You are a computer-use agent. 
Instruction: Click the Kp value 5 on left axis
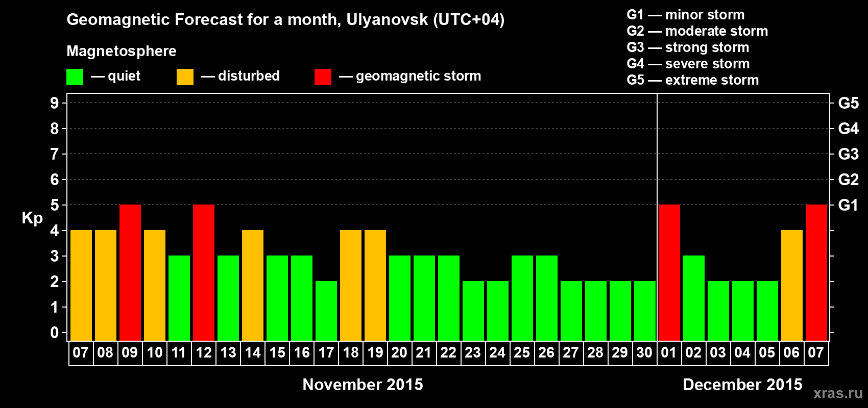point(55,205)
